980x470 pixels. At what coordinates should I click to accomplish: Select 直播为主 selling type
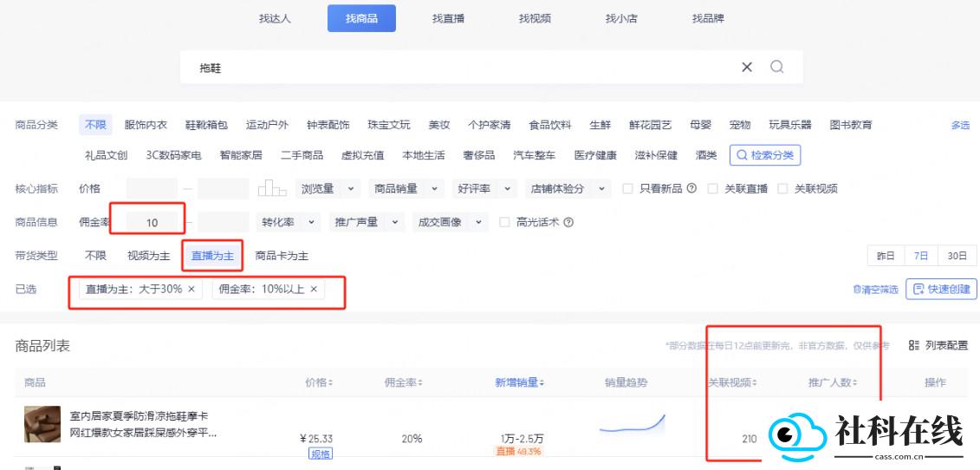point(213,255)
